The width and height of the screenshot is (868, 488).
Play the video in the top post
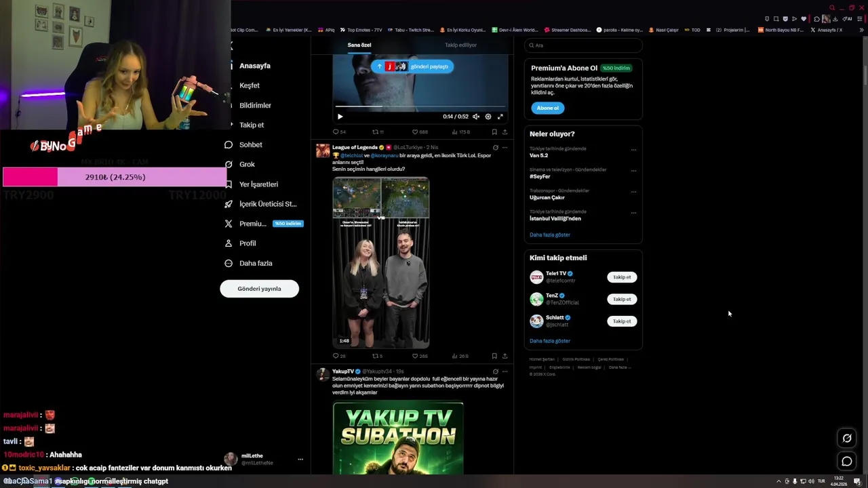point(340,117)
